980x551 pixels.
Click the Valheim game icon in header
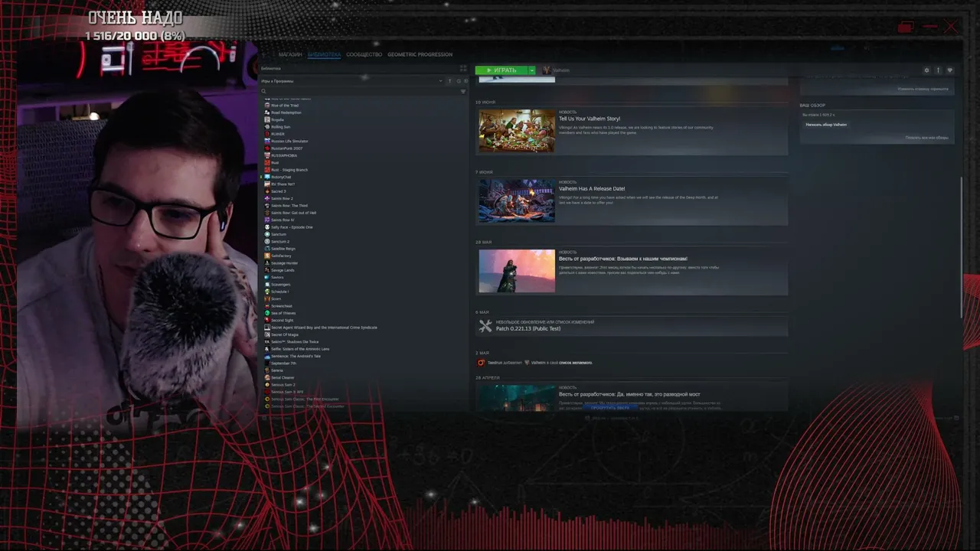point(547,70)
